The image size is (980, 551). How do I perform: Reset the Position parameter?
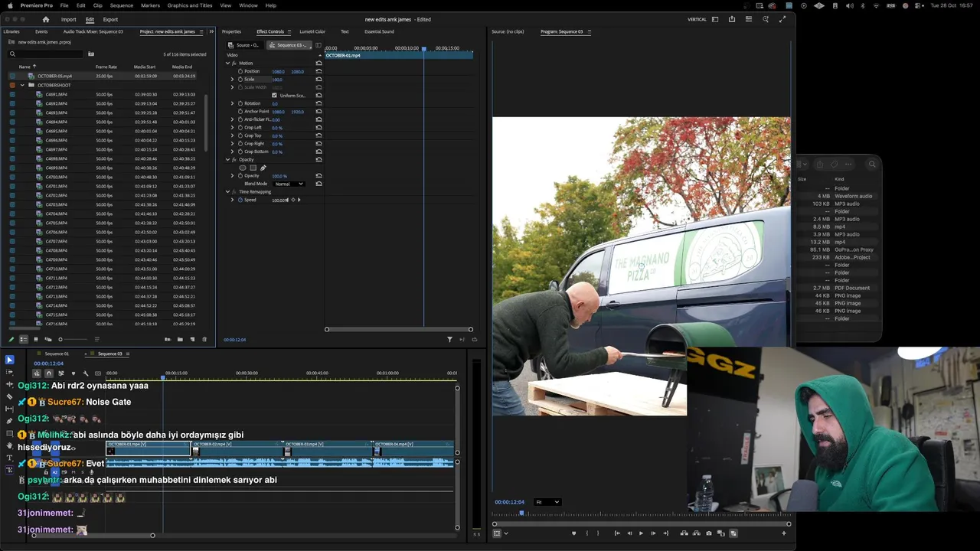[x=318, y=71]
